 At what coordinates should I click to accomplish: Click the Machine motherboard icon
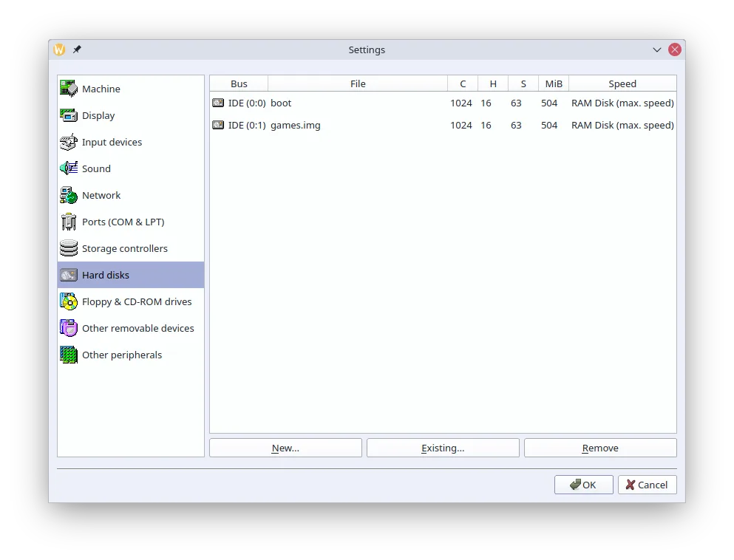pos(69,89)
